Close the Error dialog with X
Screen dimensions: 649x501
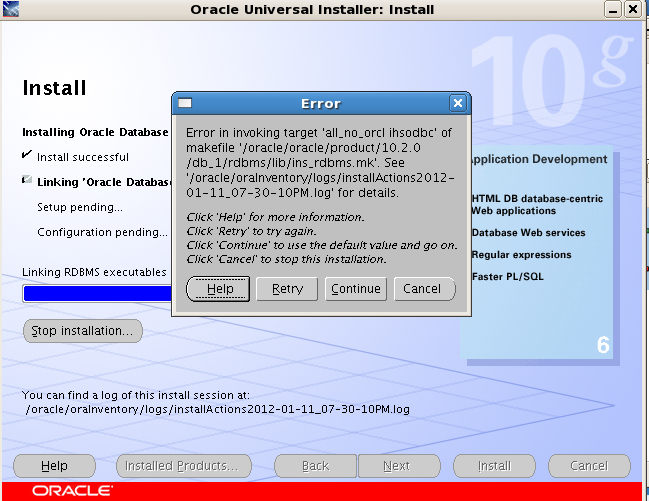[x=458, y=103]
